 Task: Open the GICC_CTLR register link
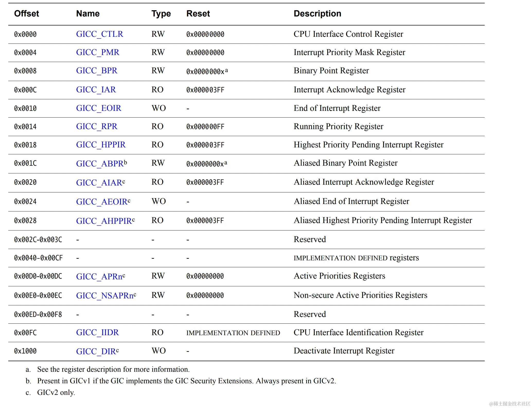pos(100,34)
